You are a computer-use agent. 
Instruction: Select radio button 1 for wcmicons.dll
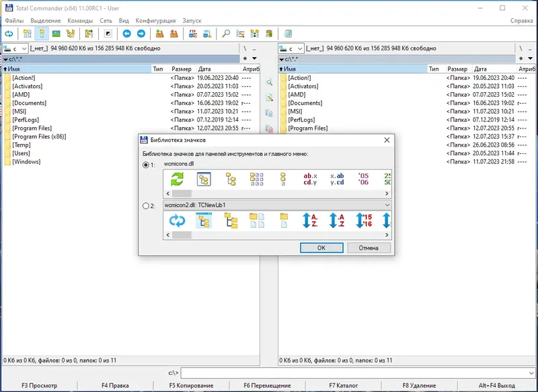click(146, 165)
